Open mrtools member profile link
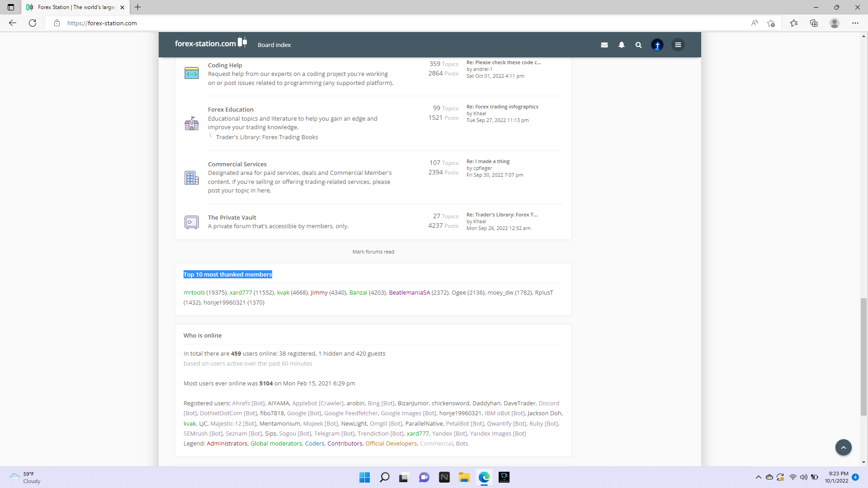The height and width of the screenshot is (488, 868). (194, 293)
